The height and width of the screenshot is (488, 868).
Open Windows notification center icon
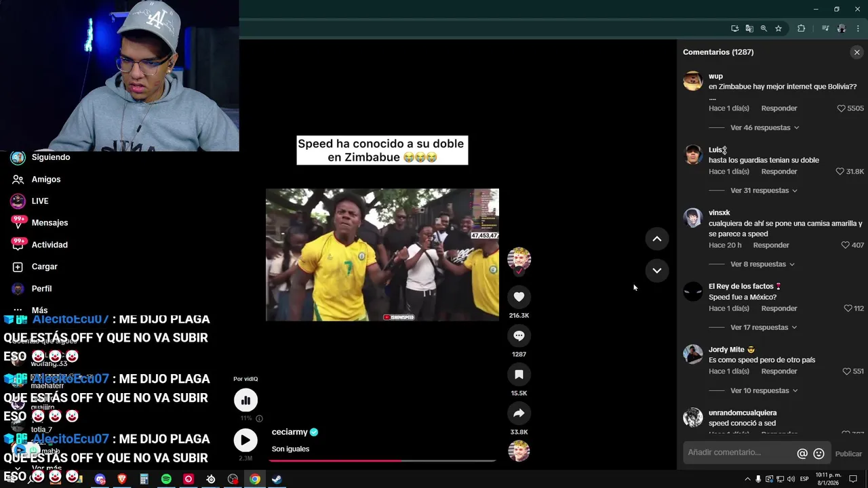point(853,479)
